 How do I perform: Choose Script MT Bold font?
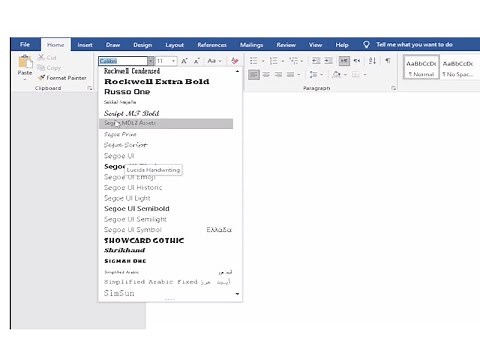coord(166,113)
